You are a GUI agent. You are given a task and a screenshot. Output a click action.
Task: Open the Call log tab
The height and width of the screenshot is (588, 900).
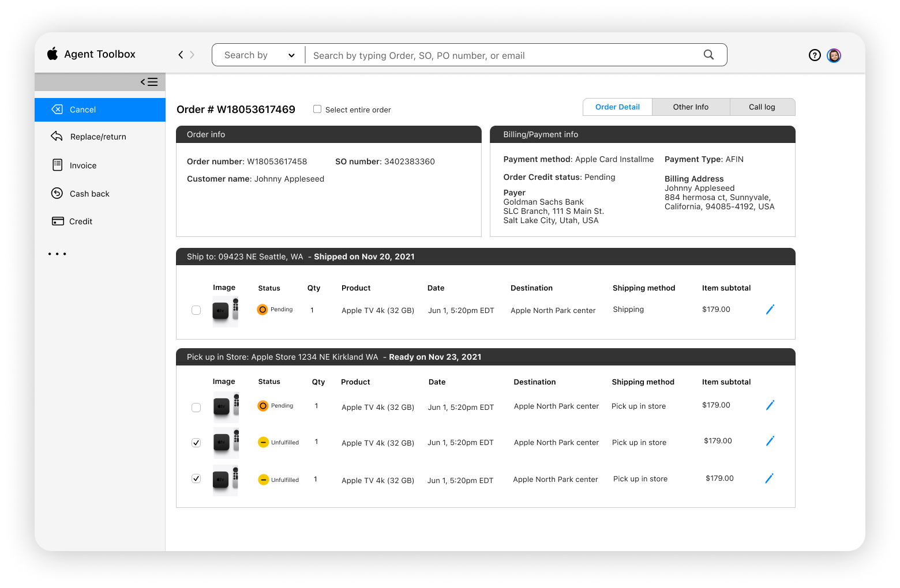(762, 107)
